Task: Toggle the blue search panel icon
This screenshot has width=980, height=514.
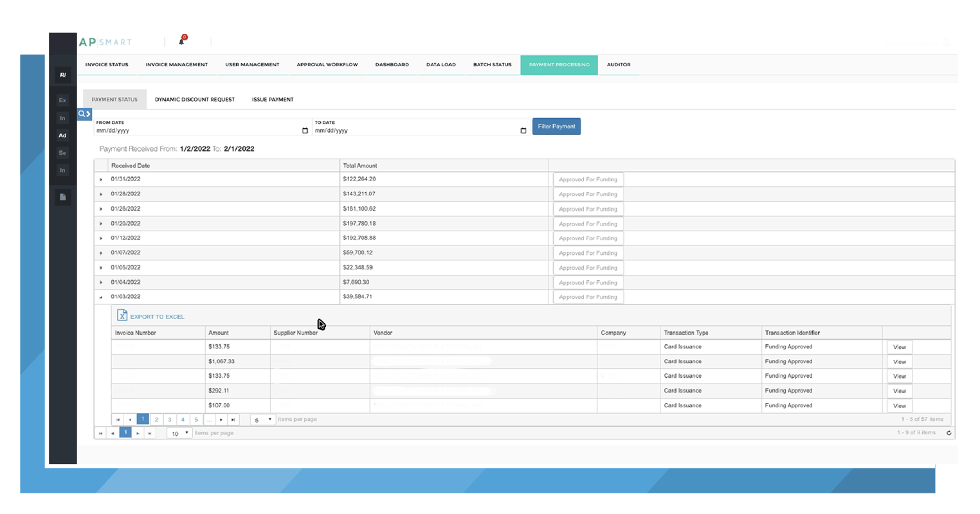Action: tap(84, 114)
